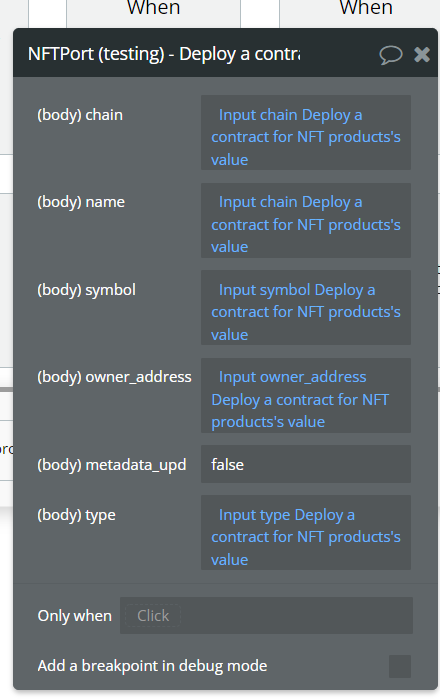440x700 pixels.
Task: Select the (body) type label
Action: tap(76, 515)
